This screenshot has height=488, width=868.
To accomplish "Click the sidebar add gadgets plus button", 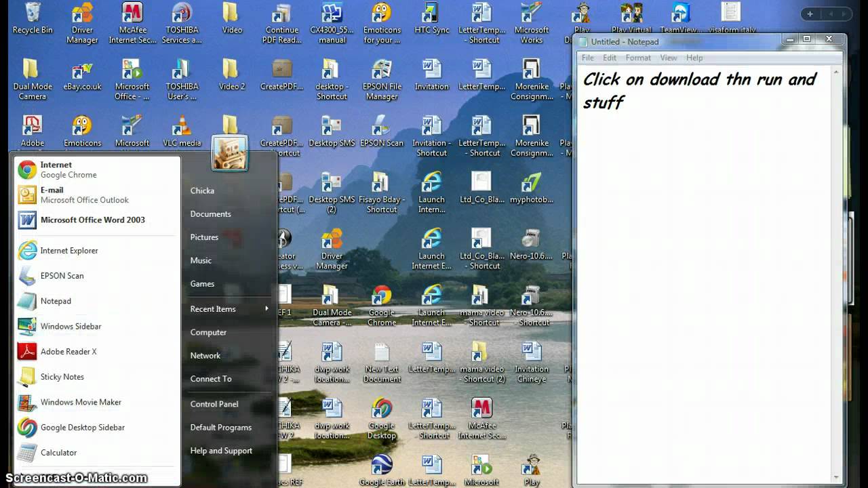I will tap(810, 14).
